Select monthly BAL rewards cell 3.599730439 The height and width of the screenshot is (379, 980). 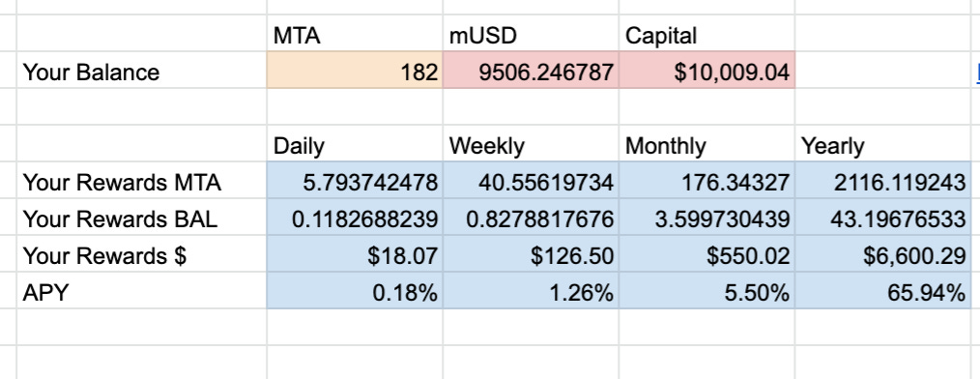(706, 218)
